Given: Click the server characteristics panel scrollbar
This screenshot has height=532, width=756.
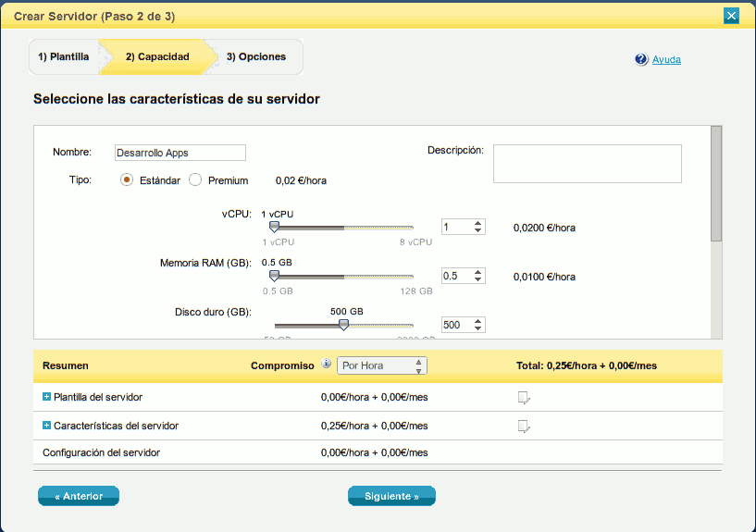Looking at the screenshot, I should (x=716, y=183).
